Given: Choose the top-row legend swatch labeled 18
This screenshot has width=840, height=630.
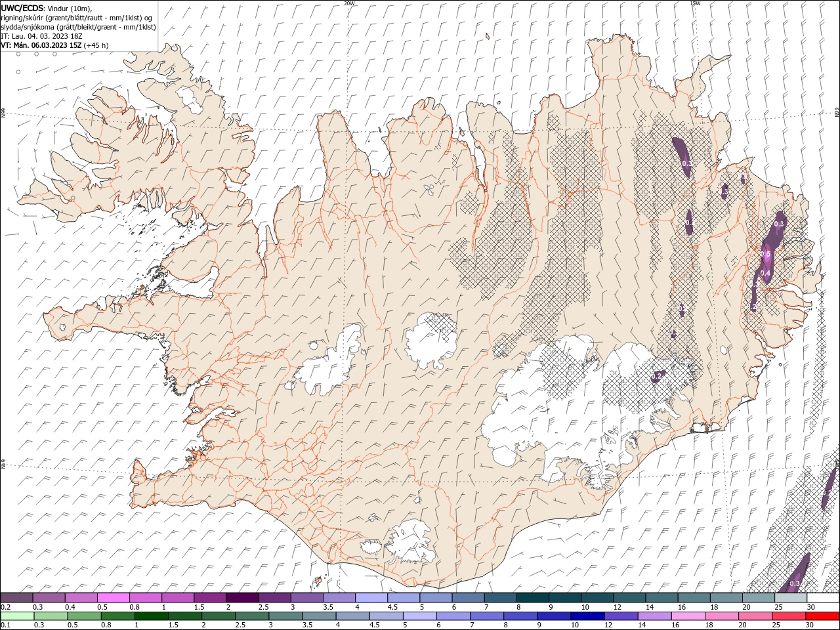Looking at the screenshot, I should 726,598.
